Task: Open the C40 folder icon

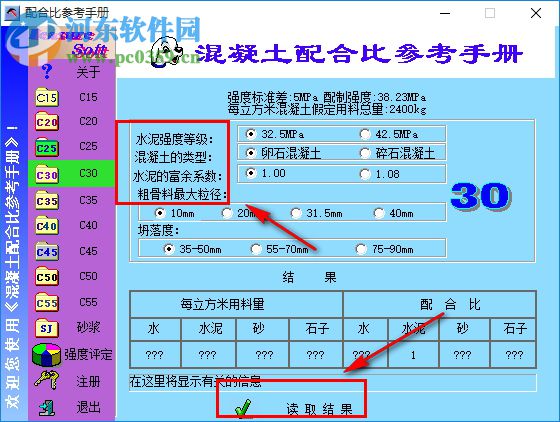Action: (x=47, y=225)
